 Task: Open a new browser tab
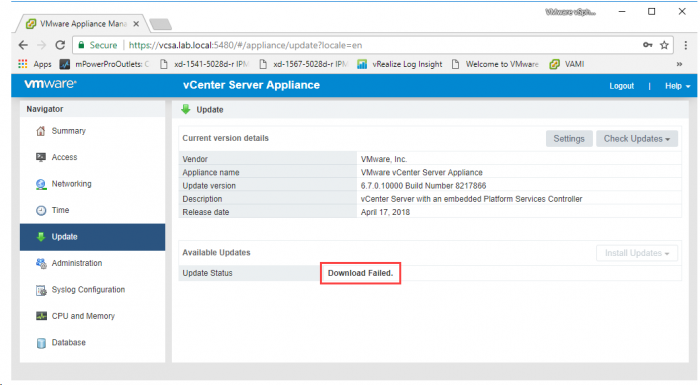click(161, 24)
